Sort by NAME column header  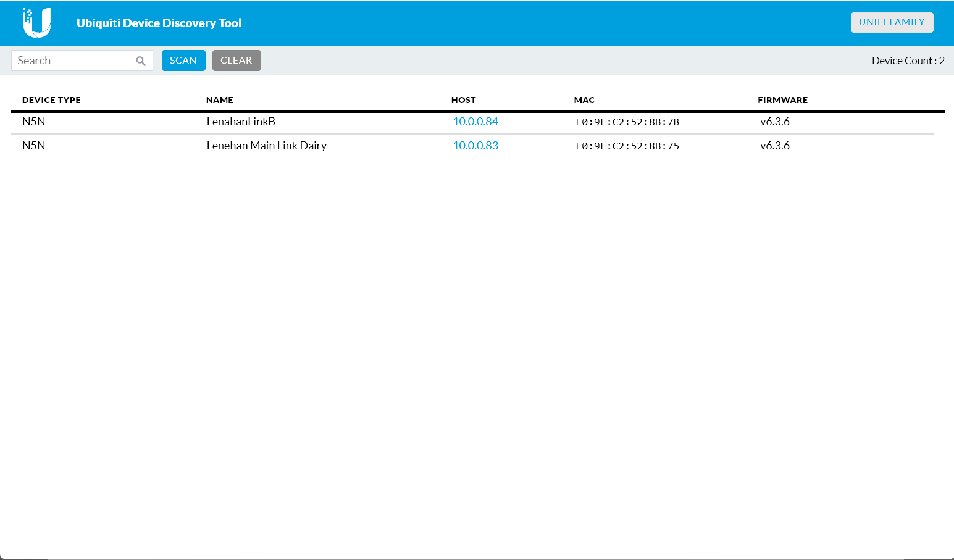click(219, 100)
